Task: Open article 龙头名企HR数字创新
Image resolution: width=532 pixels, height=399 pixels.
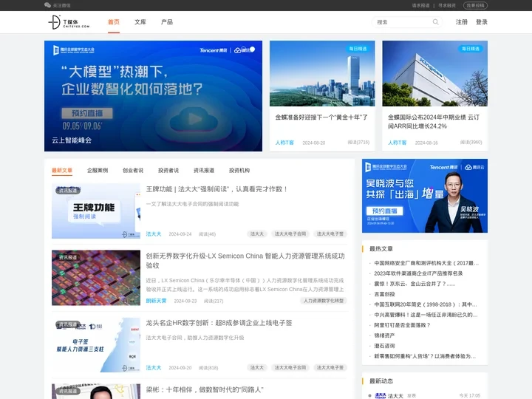Action: [x=219, y=323]
